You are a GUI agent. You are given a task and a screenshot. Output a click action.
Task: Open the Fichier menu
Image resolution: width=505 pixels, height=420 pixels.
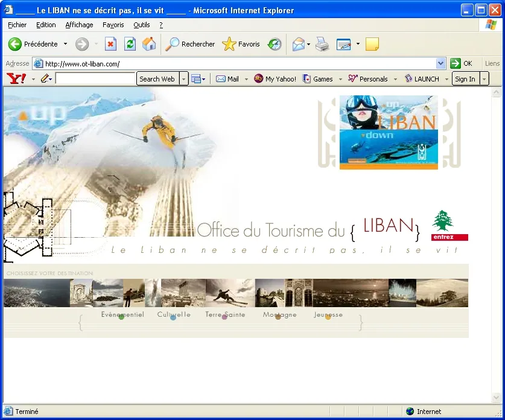(17, 25)
